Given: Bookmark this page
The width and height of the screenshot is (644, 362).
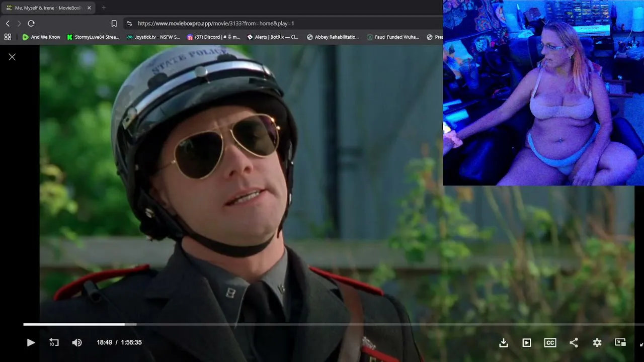Looking at the screenshot, I should (114, 24).
